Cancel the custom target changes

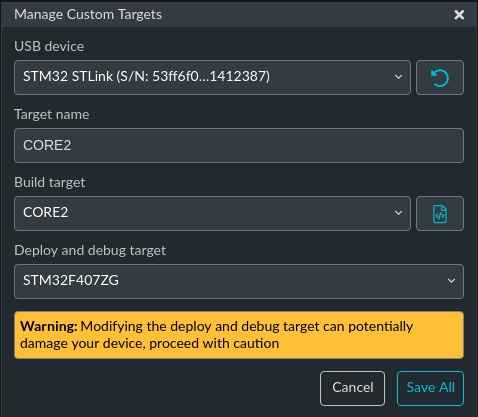[x=352, y=388]
